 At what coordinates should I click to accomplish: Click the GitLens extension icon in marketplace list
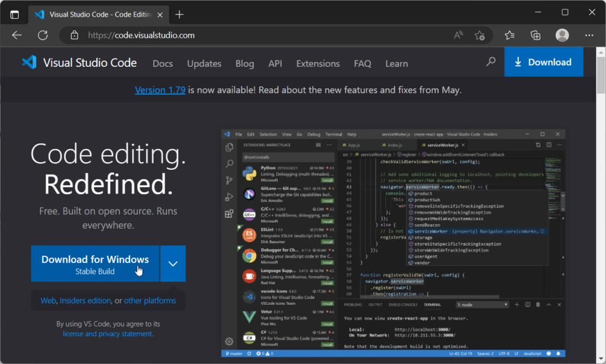click(249, 194)
